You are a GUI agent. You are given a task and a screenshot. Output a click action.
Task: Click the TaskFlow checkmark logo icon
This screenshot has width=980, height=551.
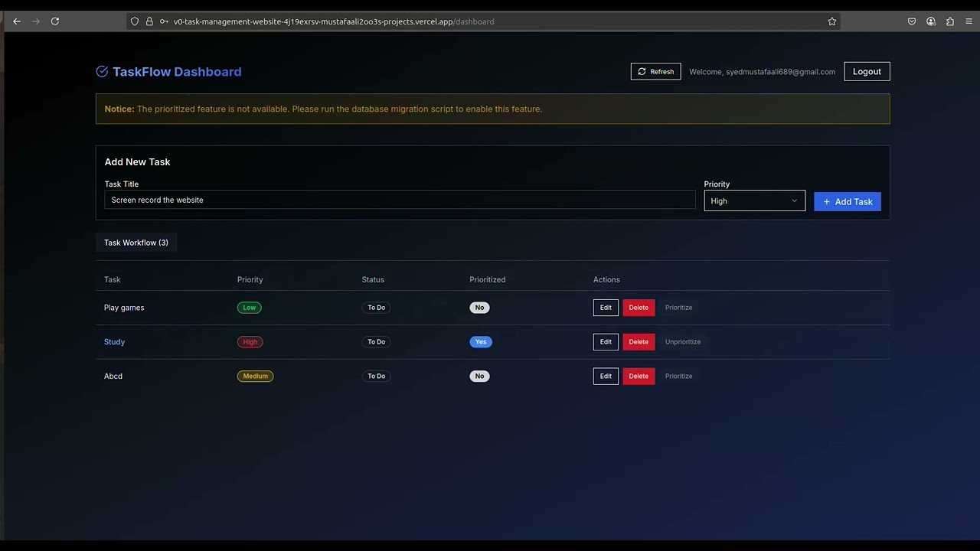point(102,71)
